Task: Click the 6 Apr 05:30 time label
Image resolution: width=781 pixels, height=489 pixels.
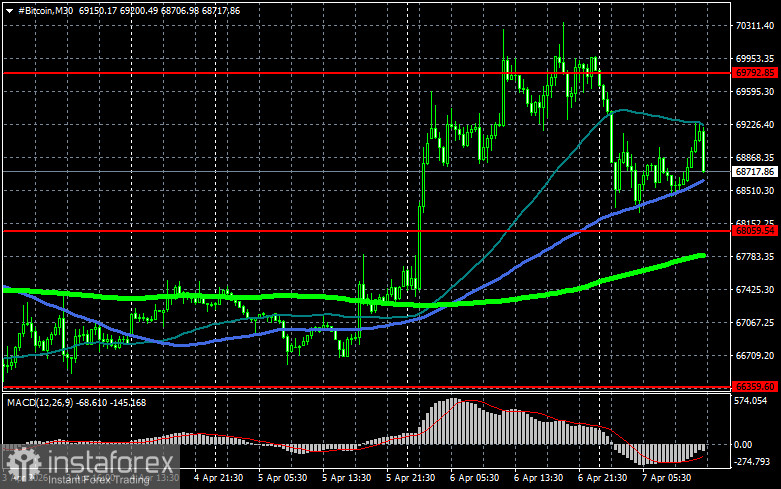Action: pyautogui.click(x=474, y=478)
